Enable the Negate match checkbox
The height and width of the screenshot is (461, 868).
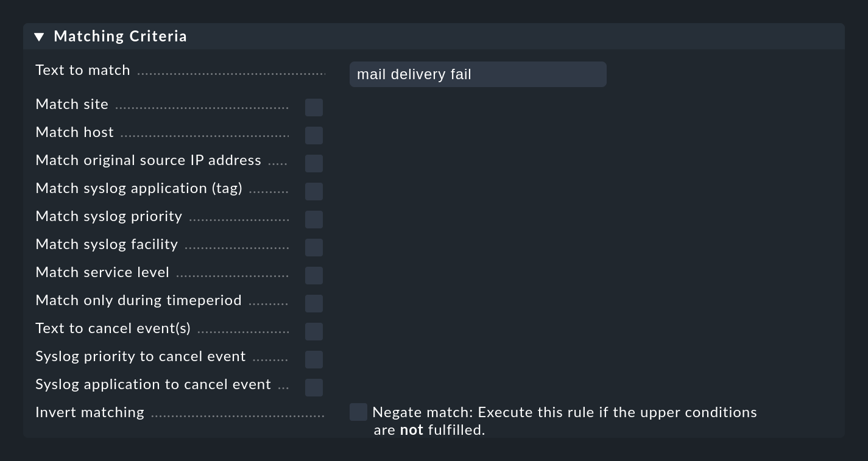[358, 412]
